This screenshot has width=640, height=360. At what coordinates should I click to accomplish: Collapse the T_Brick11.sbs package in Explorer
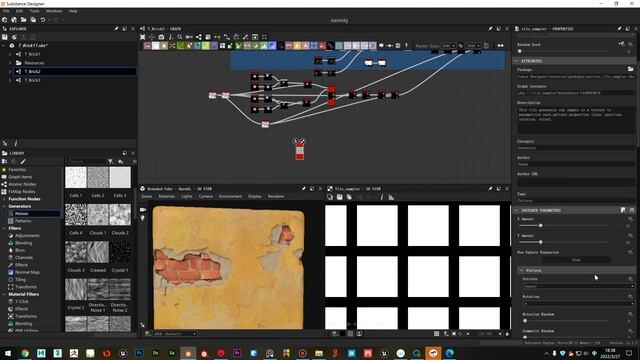[x=4, y=45]
